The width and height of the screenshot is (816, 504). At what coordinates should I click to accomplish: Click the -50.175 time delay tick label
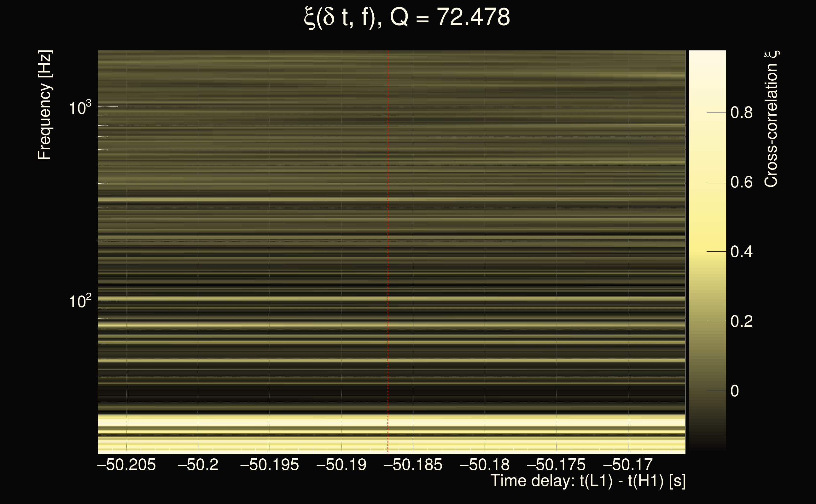click(x=556, y=465)
